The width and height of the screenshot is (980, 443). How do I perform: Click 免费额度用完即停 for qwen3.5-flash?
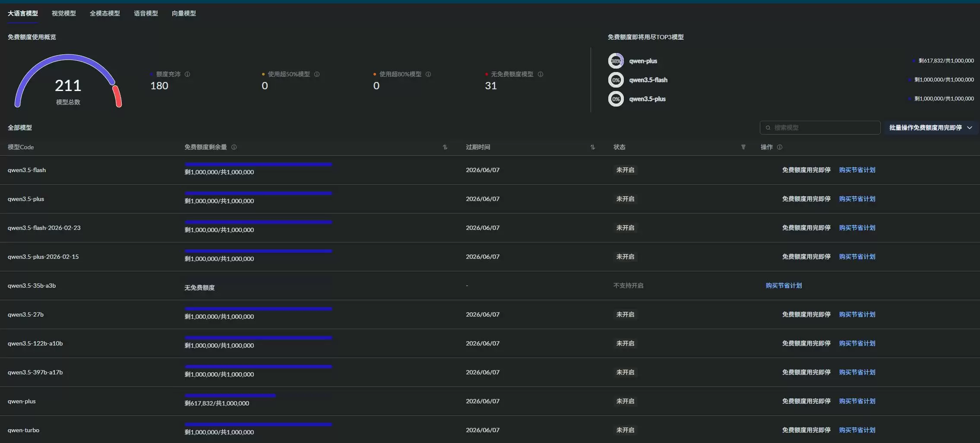point(806,170)
